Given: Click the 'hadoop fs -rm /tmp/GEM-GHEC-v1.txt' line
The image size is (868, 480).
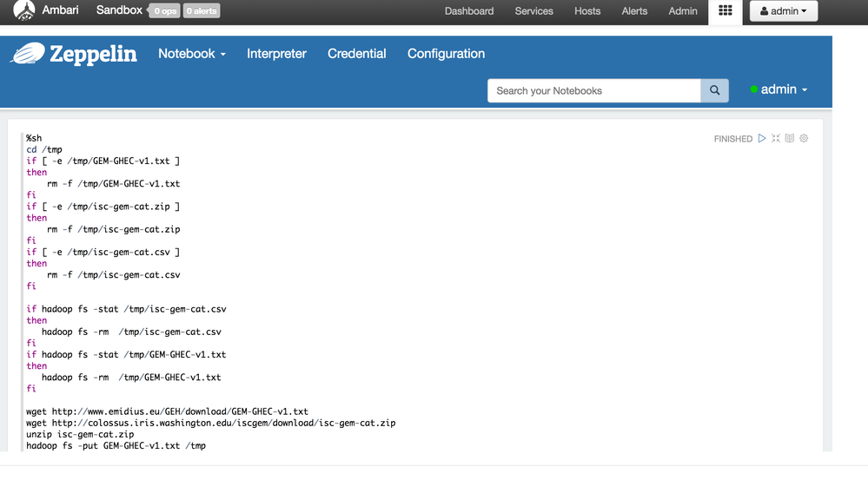Looking at the screenshot, I should (132, 377).
